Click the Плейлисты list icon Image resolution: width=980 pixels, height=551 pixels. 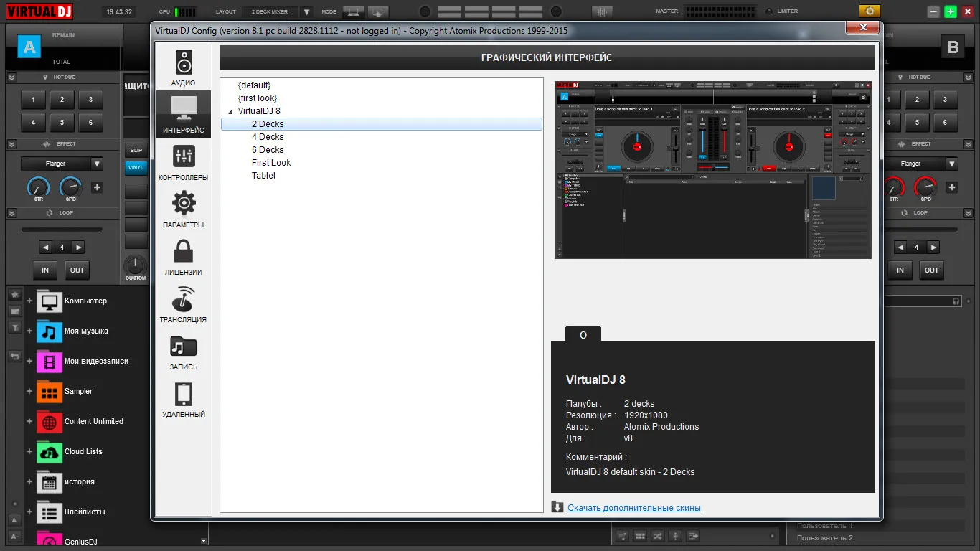(50, 512)
